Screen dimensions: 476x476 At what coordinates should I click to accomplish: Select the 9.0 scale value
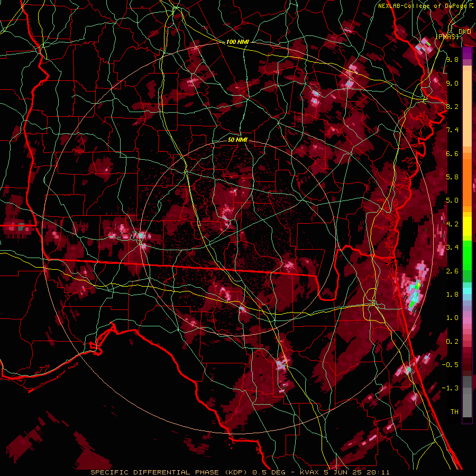[x=452, y=83]
